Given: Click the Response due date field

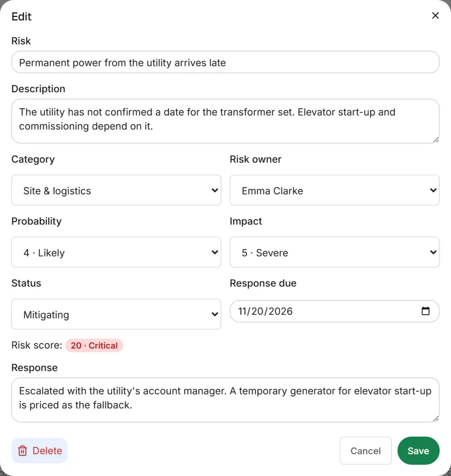Looking at the screenshot, I should (334, 311).
